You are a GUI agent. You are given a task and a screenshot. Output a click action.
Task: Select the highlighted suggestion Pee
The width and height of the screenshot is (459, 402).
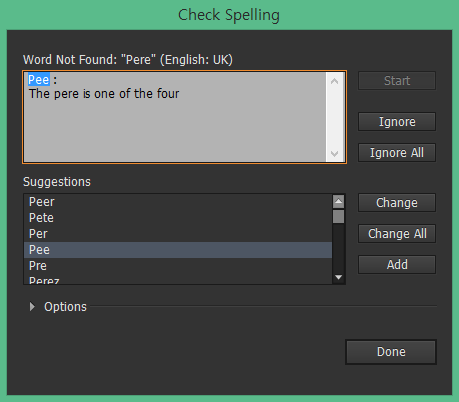[x=178, y=250]
